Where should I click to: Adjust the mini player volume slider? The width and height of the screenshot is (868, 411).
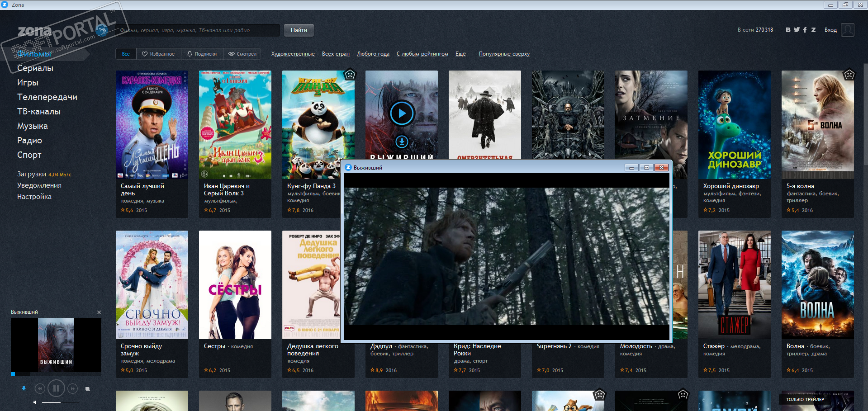tap(61, 402)
